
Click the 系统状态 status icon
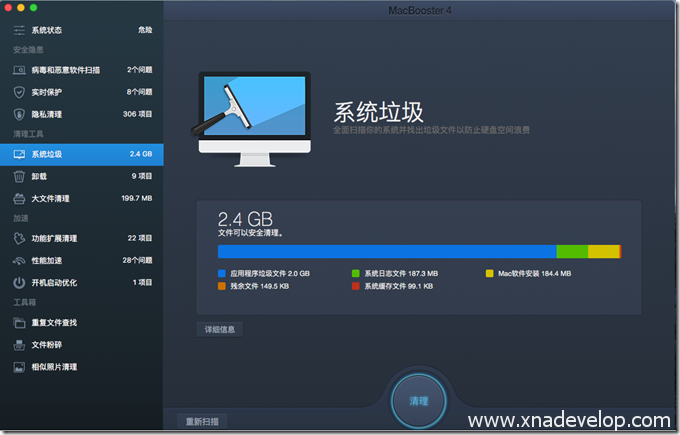pos(19,30)
